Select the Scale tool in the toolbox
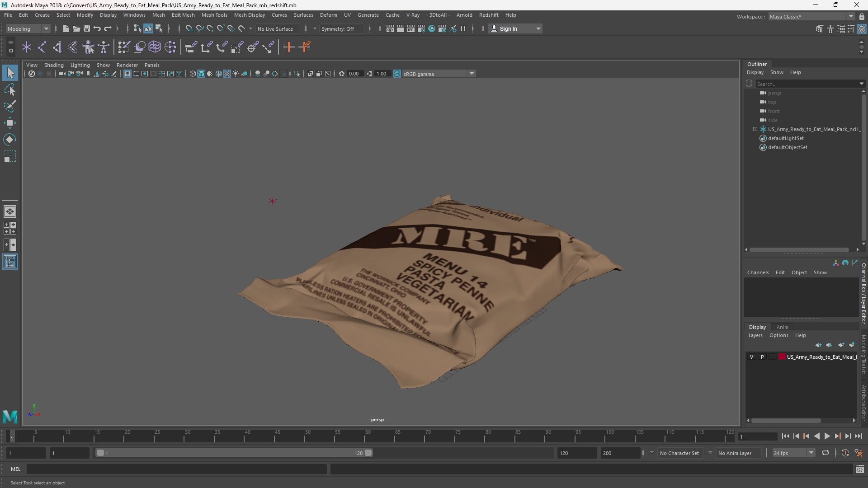868x488 pixels. coord(9,157)
